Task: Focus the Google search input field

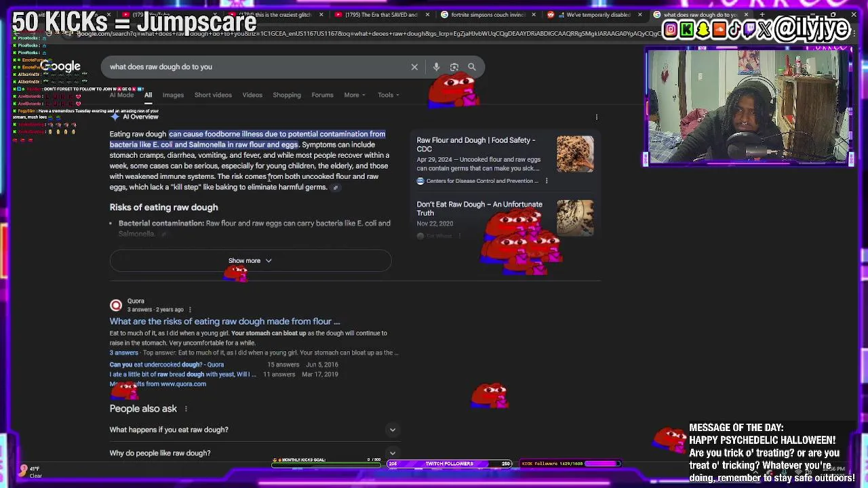Action: (x=258, y=67)
